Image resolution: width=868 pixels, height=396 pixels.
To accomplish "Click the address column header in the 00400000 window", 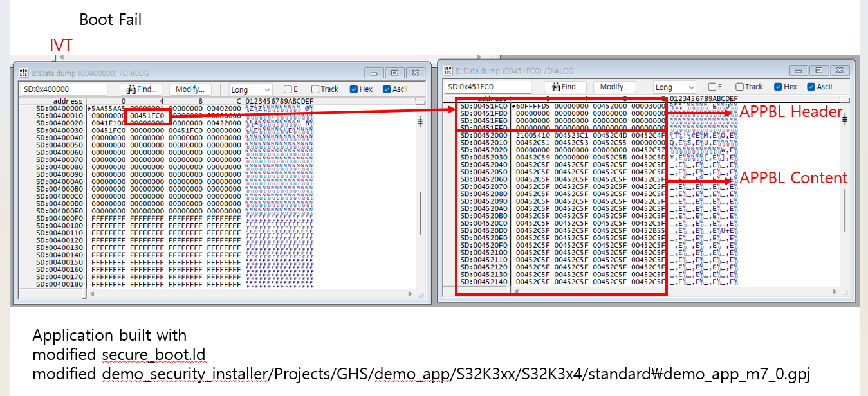I will (68, 101).
